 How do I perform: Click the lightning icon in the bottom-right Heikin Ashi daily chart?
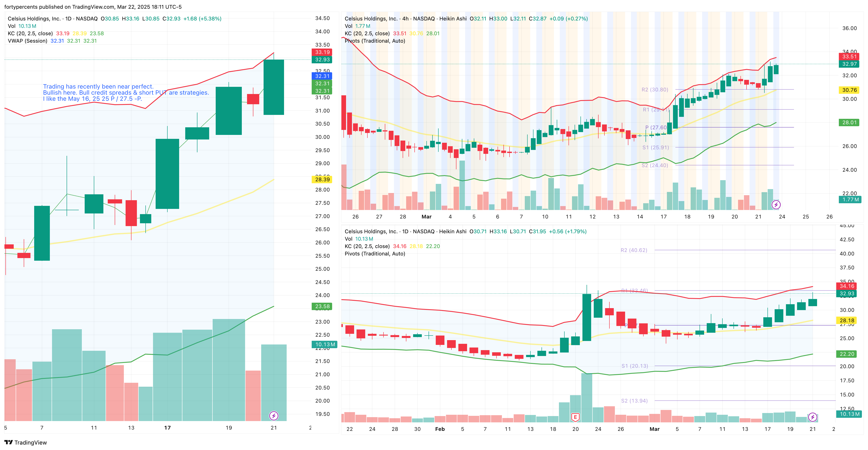point(812,417)
